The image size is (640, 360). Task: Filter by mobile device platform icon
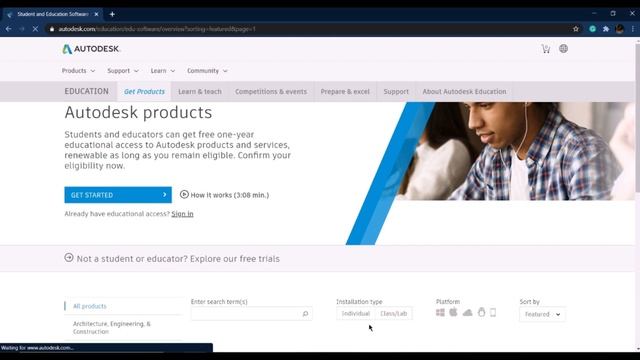pos(493,313)
